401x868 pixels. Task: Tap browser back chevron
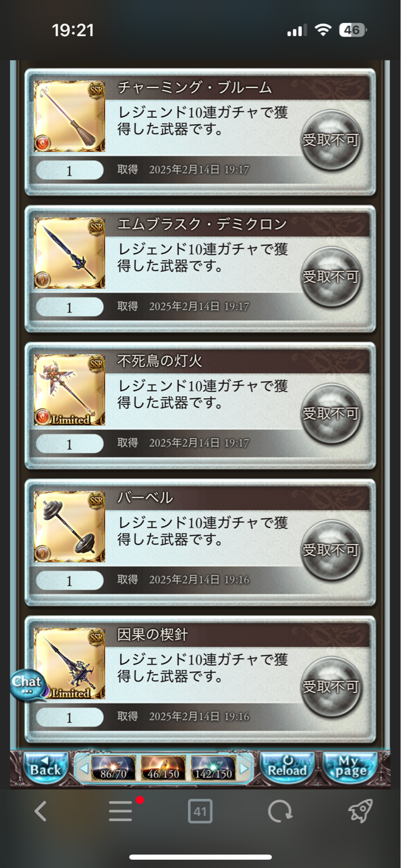point(40,811)
